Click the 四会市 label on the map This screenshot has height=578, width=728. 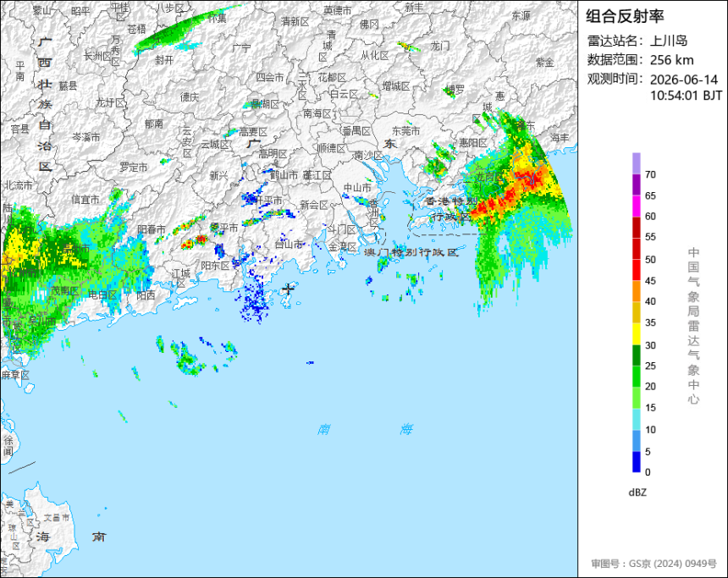pos(270,78)
